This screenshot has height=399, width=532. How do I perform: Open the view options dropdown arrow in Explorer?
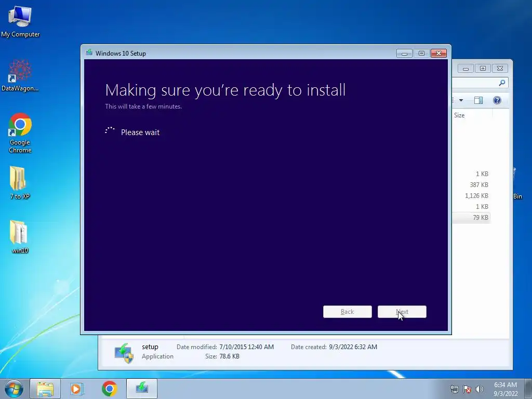461,100
